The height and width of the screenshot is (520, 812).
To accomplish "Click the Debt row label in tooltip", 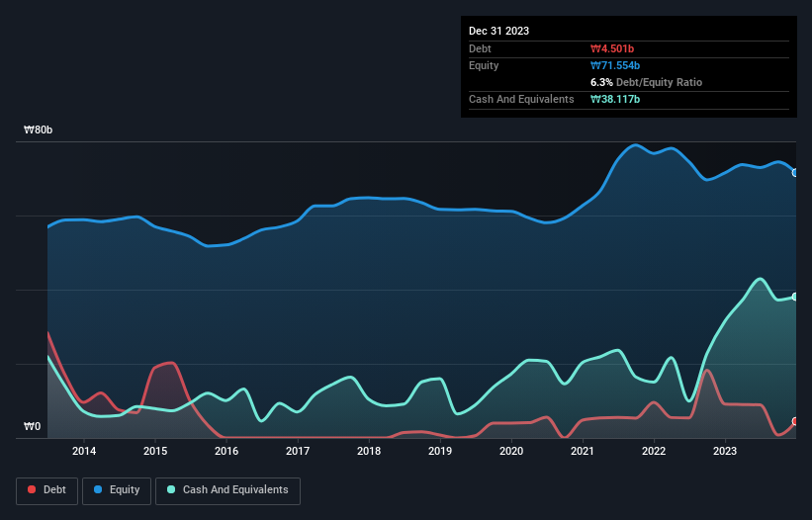I will tap(480, 48).
